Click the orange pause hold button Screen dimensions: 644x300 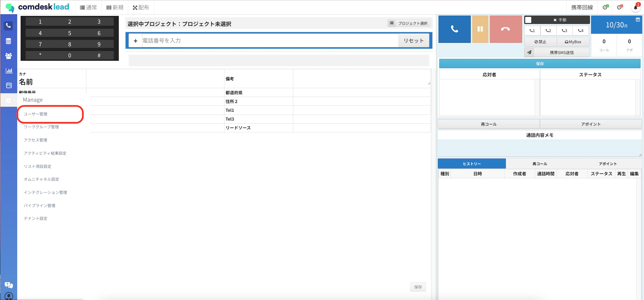click(x=480, y=29)
